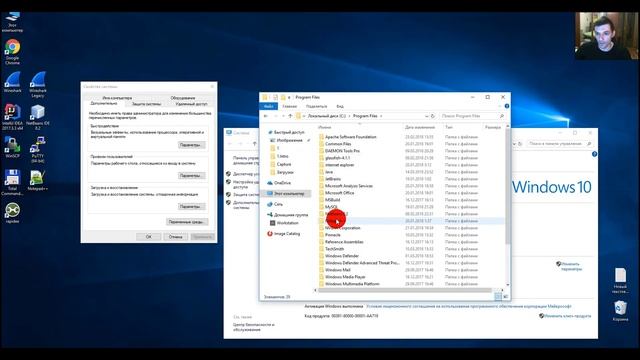
Task: Switch to Оборудование tab
Action: coord(182,98)
